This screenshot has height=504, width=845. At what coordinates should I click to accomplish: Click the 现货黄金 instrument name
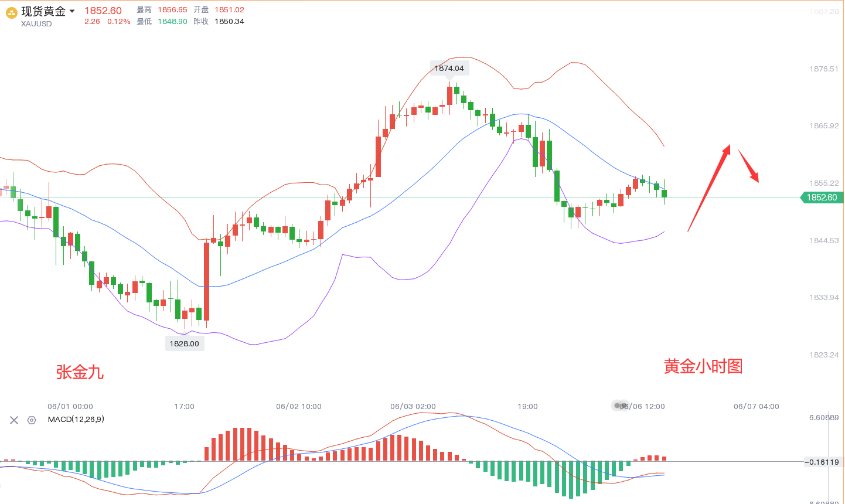coord(43,11)
